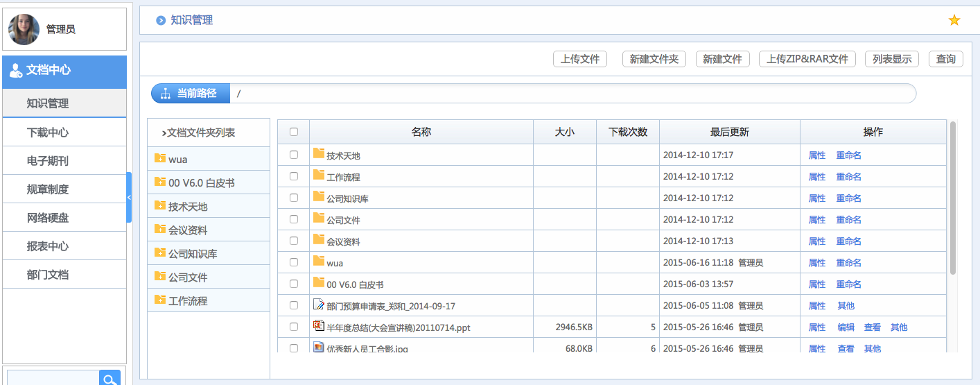Expand 会议资料 folder in folder list
This screenshot has height=385, width=980.
pos(160,230)
